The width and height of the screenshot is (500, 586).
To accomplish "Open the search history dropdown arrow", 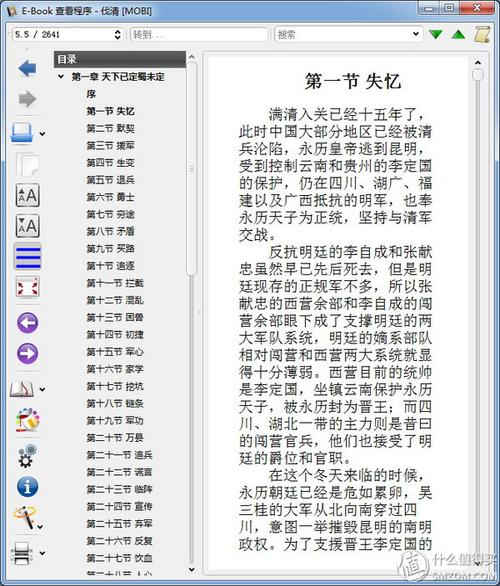I will point(416,34).
